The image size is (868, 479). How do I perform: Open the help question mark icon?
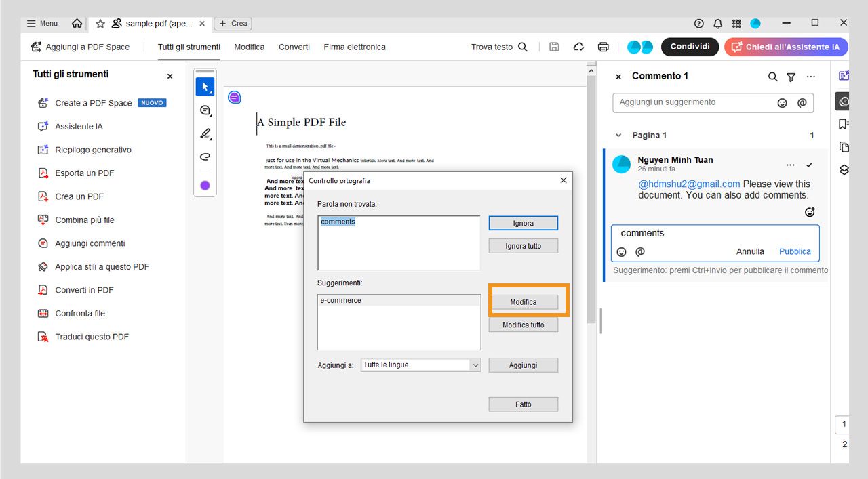click(x=699, y=23)
